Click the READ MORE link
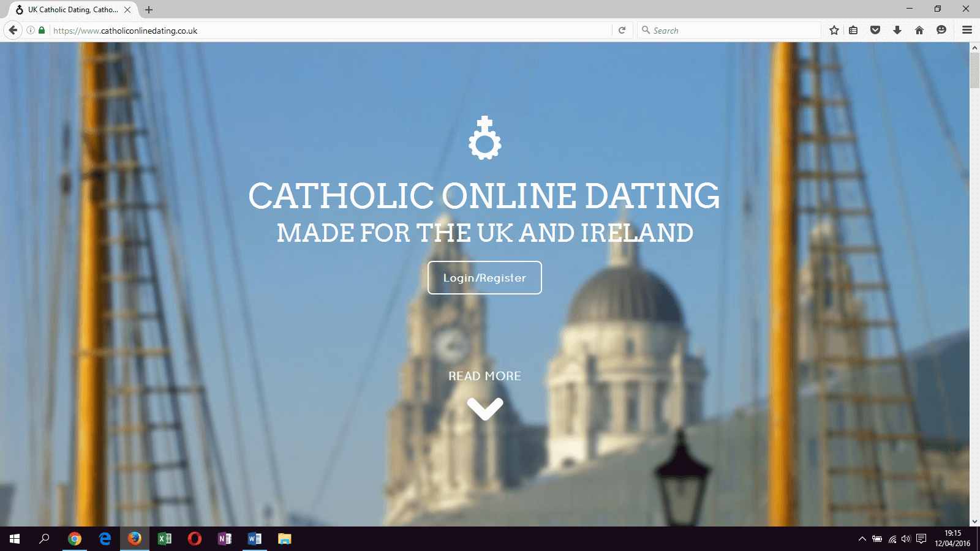The width and height of the screenshot is (980, 551). coord(484,376)
